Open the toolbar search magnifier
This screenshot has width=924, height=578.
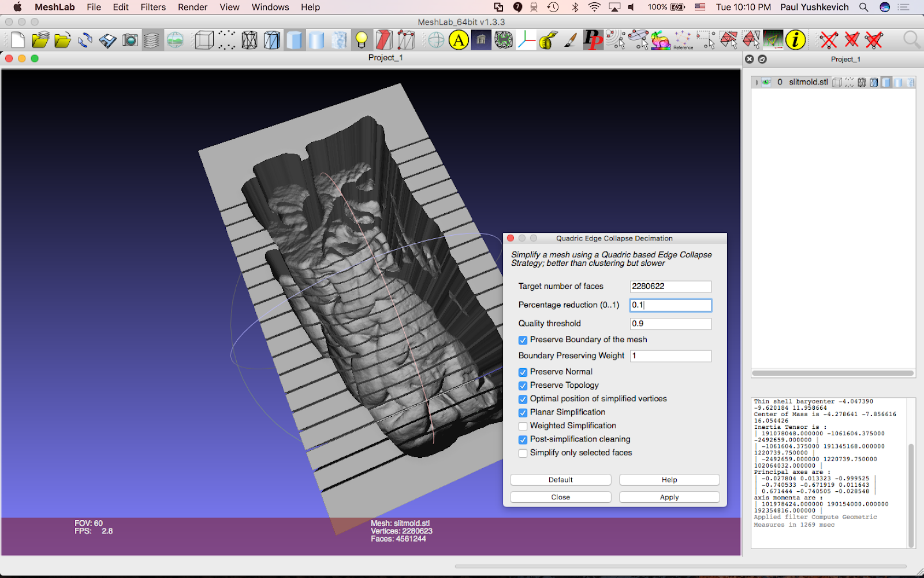pos(911,40)
